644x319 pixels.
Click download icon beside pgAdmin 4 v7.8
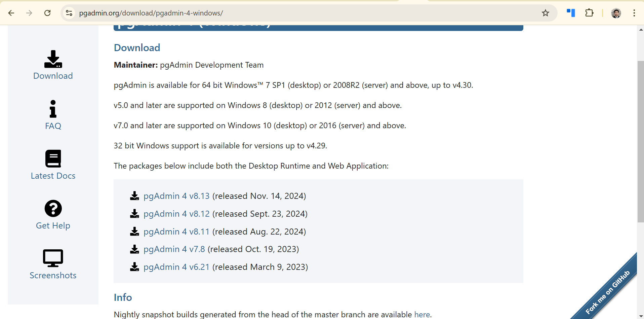tap(134, 249)
